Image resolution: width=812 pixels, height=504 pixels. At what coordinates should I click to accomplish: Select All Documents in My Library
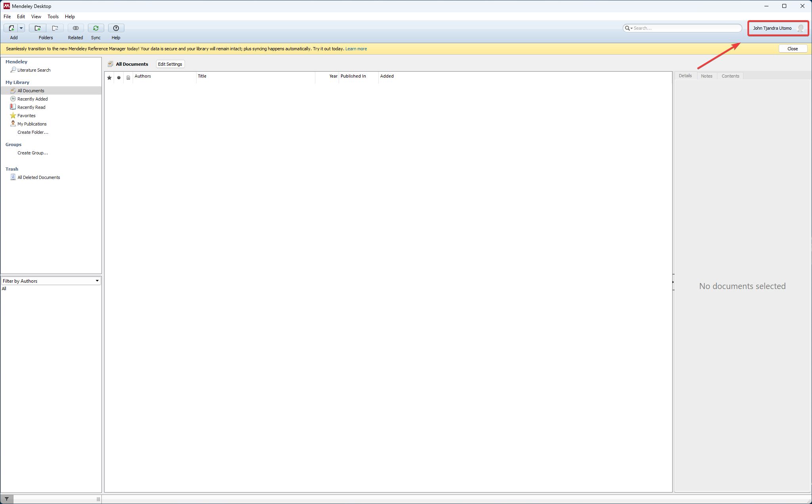click(51, 91)
